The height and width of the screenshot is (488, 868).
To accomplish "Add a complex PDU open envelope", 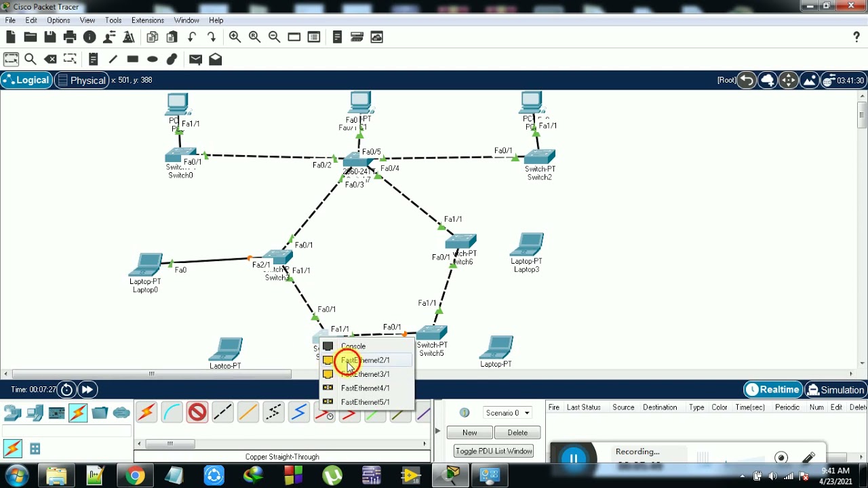I will [x=215, y=60].
